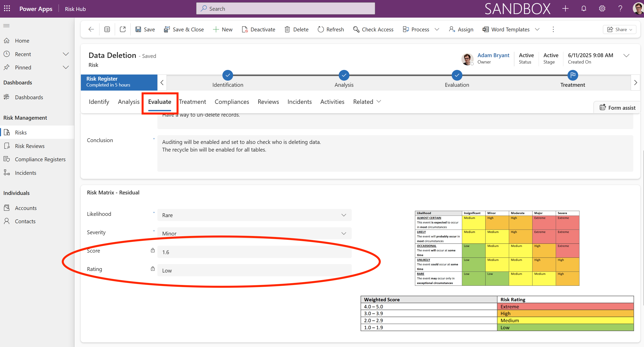Switch to the Compliances tab

(232, 102)
